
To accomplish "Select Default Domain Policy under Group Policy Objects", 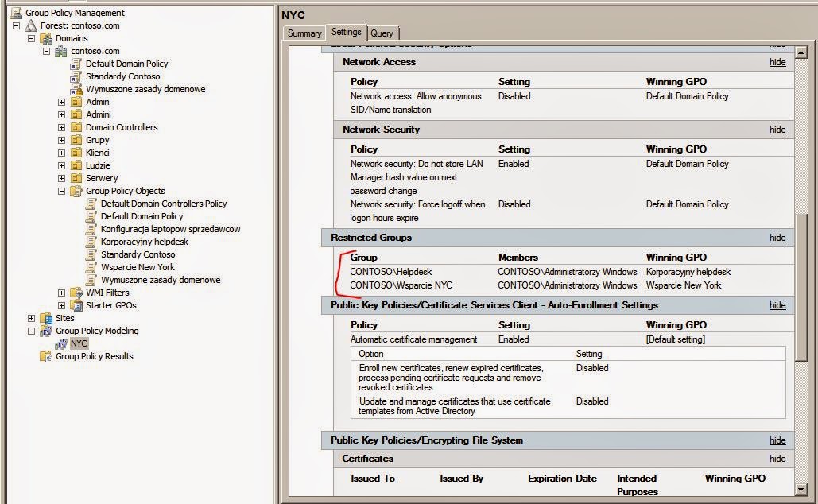I will pos(142,216).
